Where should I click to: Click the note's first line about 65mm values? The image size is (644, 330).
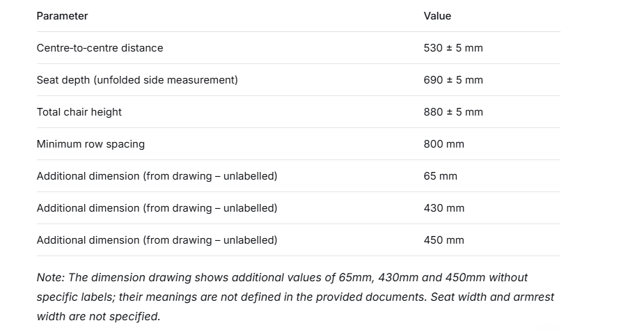[282, 277]
